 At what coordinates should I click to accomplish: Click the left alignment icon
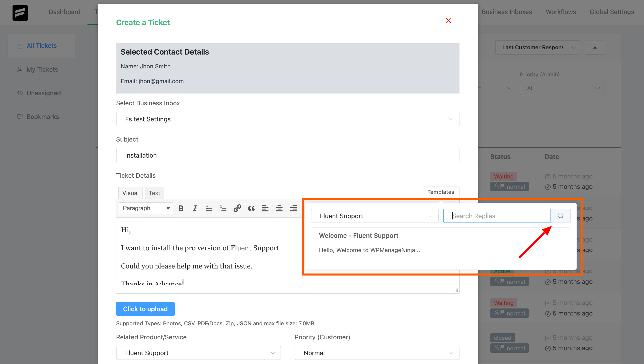click(264, 208)
